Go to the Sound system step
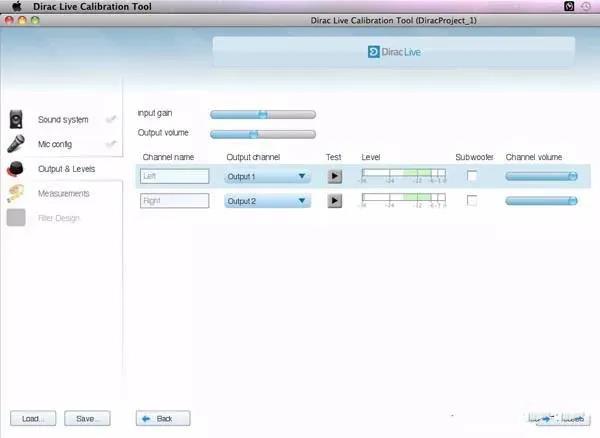 coord(63,120)
